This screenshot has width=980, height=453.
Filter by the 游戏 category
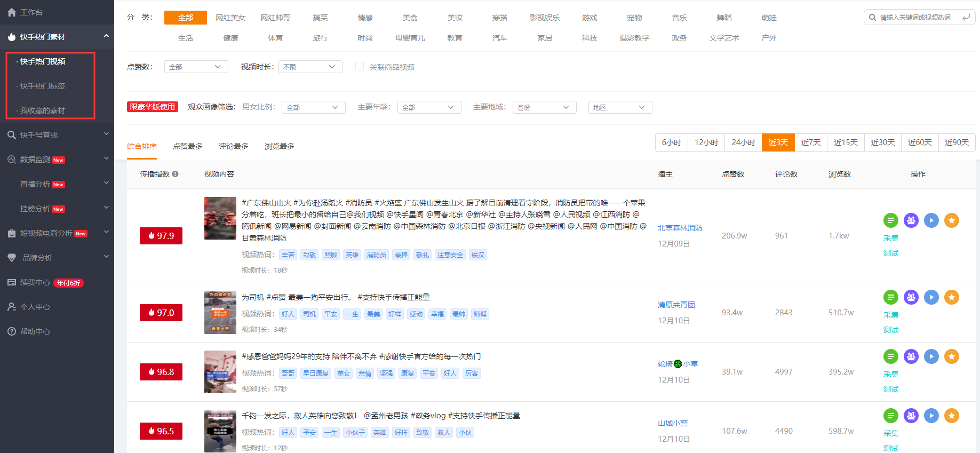(589, 18)
